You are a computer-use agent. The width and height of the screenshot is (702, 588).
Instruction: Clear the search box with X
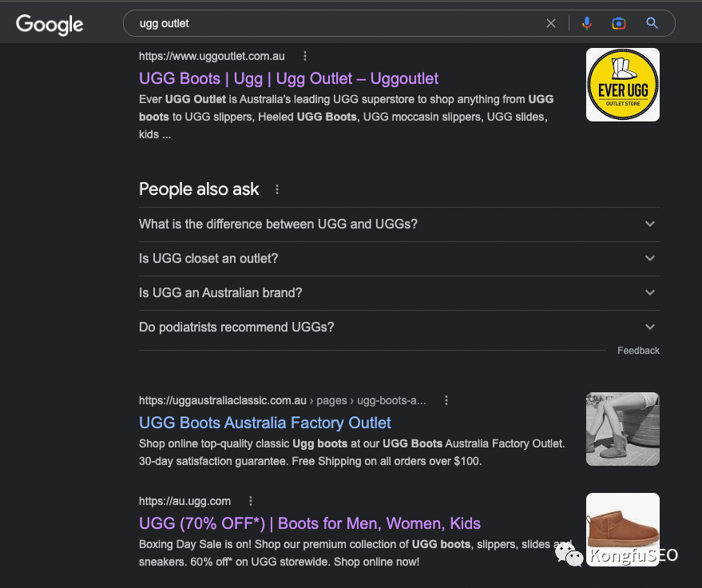coord(551,23)
